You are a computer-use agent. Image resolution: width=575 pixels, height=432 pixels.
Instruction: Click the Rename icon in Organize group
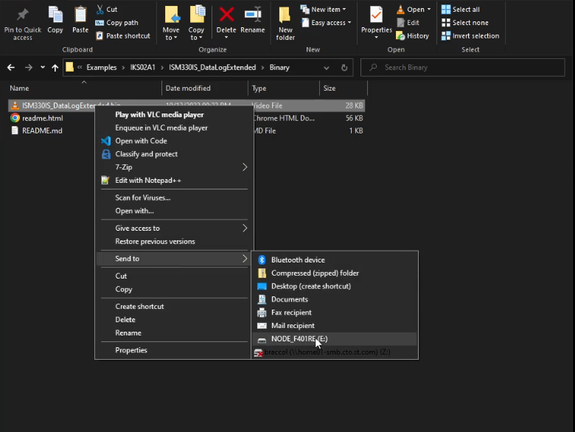[253, 15]
